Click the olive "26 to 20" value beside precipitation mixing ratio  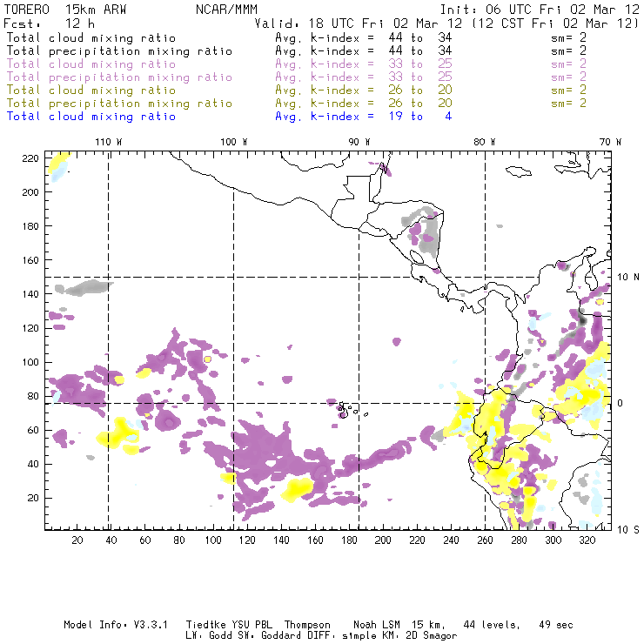coord(420,104)
